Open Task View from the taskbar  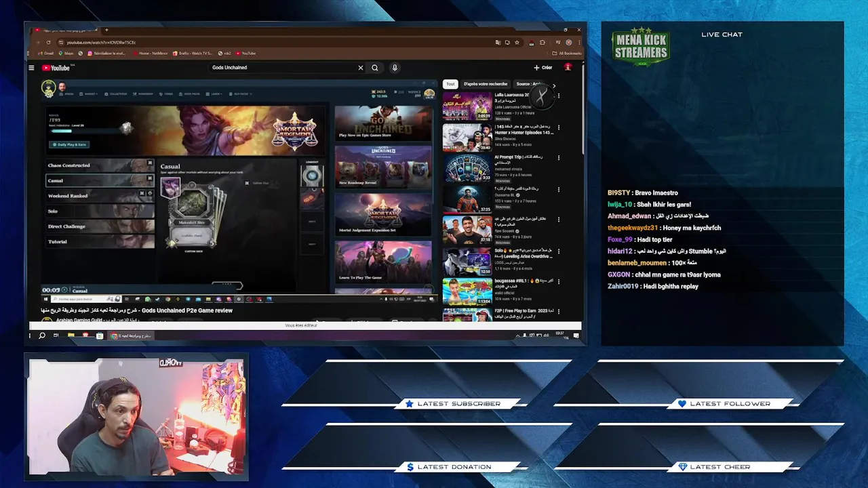pos(57,335)
